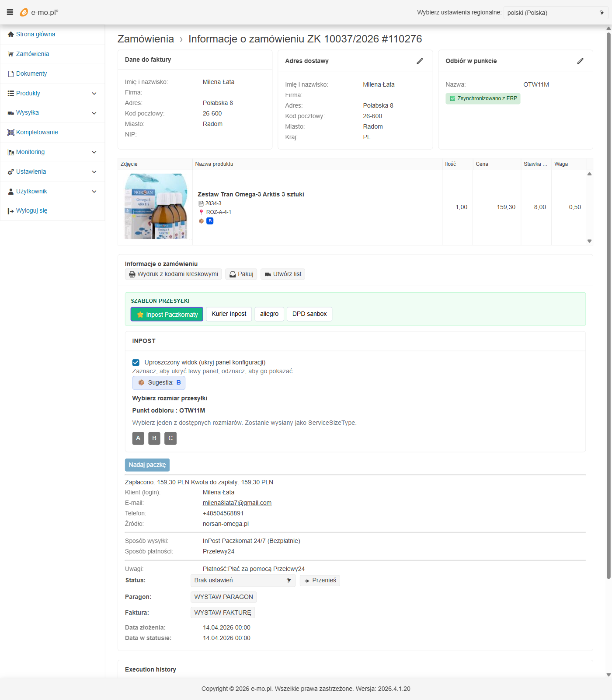The width and height of the screenshot is (612, 700).
Task: Edit pickup point with pencil icon
Action: click(580, 61)
